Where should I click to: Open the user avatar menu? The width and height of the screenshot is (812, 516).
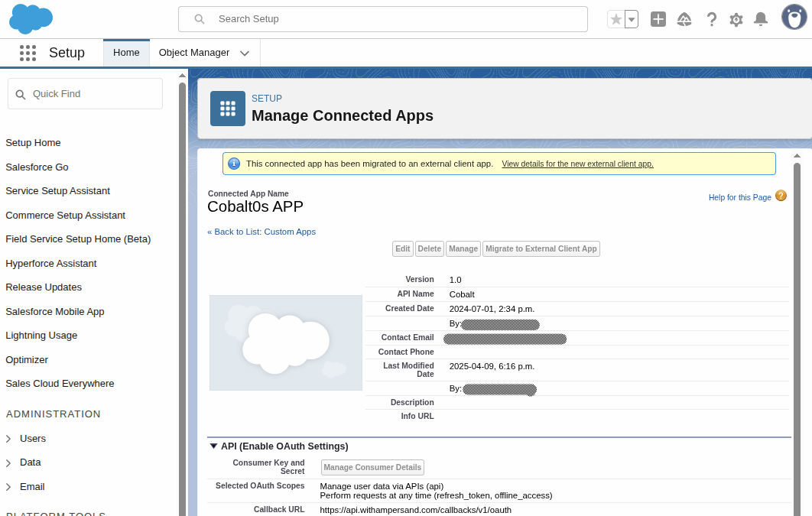tap(793, 17)
